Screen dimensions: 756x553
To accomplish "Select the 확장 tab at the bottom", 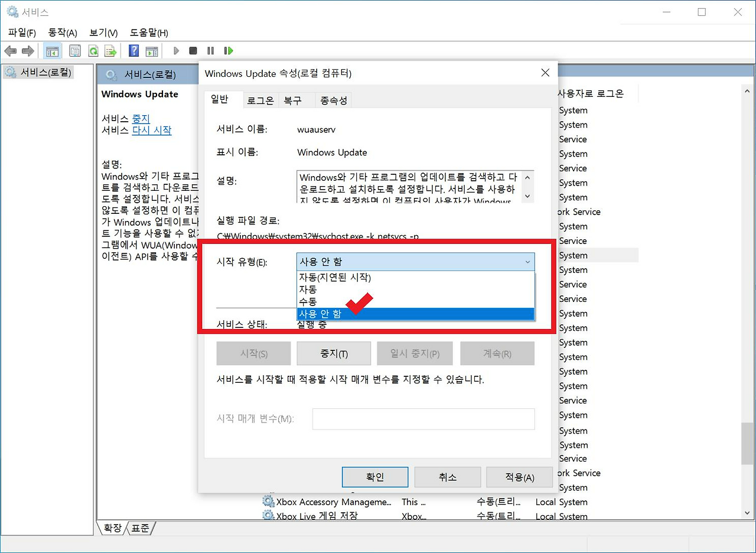I will pyautogui.click(x=113, y=528).
